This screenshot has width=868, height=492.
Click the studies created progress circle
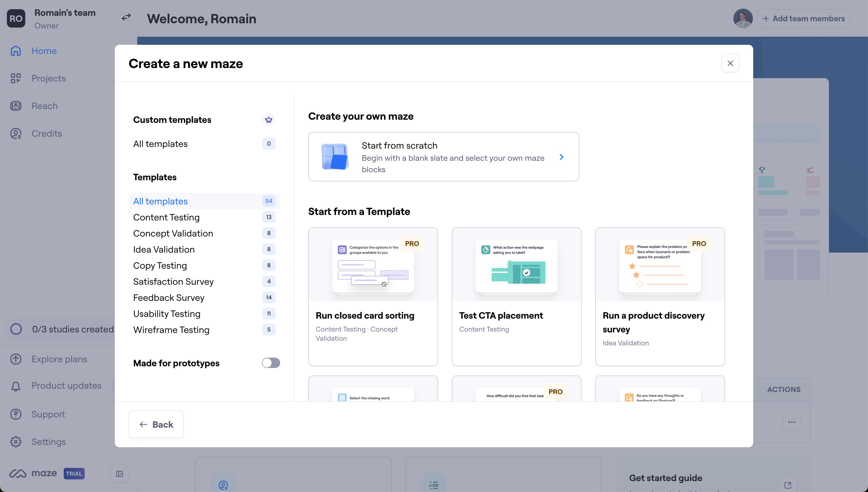pyautogui.click(x=16, y=329)
